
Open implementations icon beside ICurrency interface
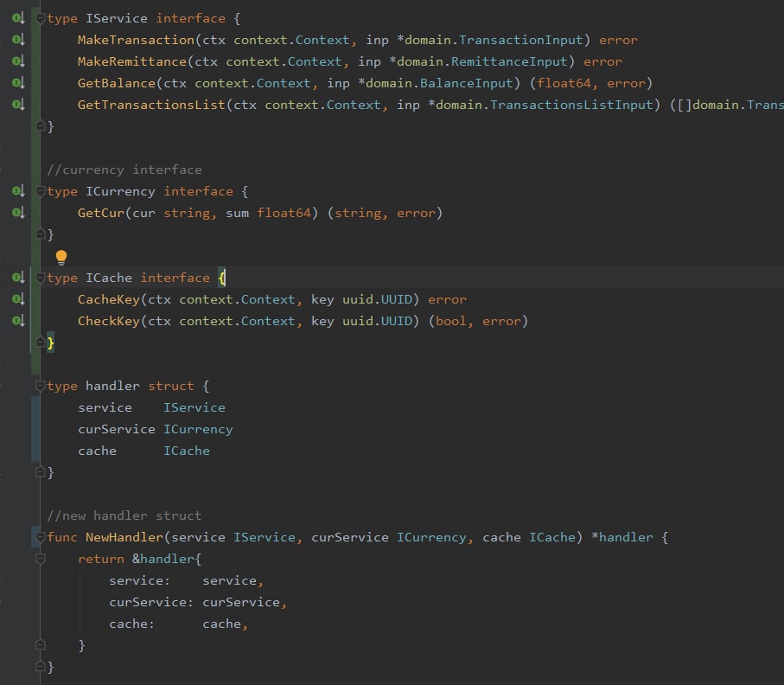click(18, 191)
